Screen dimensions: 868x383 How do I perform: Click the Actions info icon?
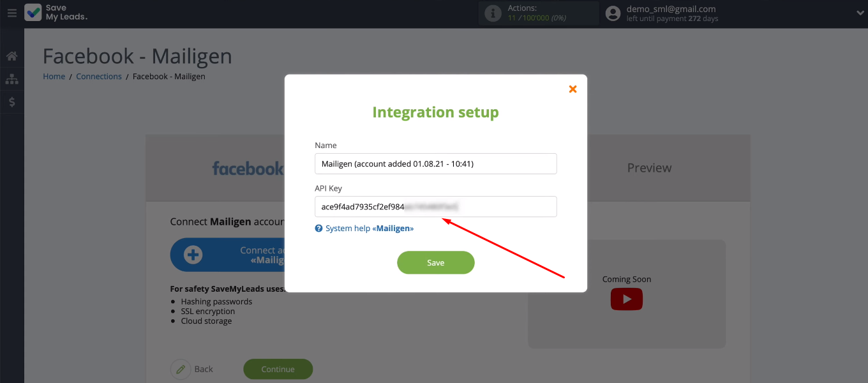493,13
